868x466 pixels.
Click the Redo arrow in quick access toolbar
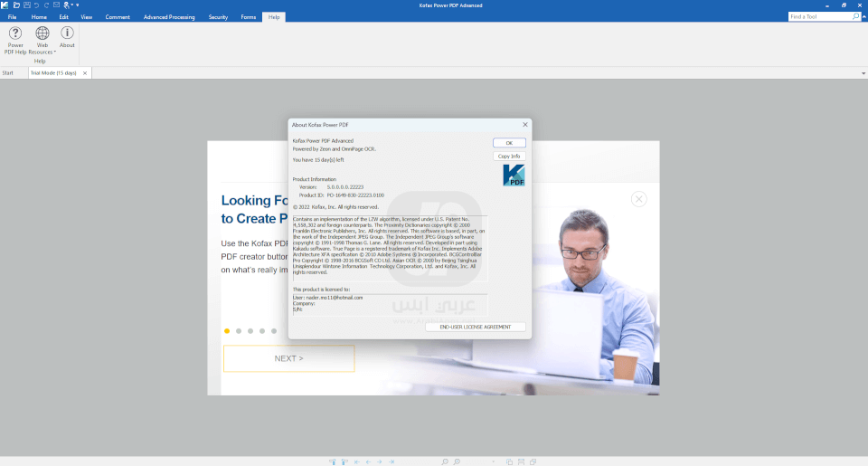coord(46,5)
